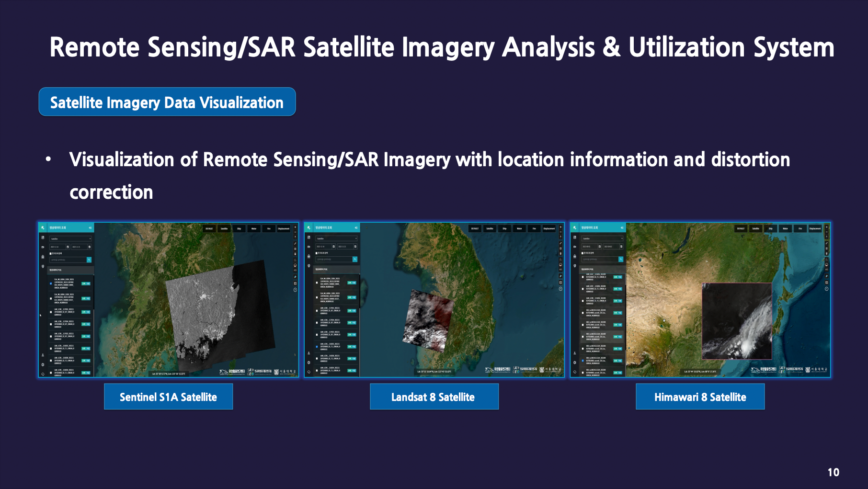Open image icon in Sentinel S1A sidebar
This screenshot has width=868, height=489.
(43, 238)
